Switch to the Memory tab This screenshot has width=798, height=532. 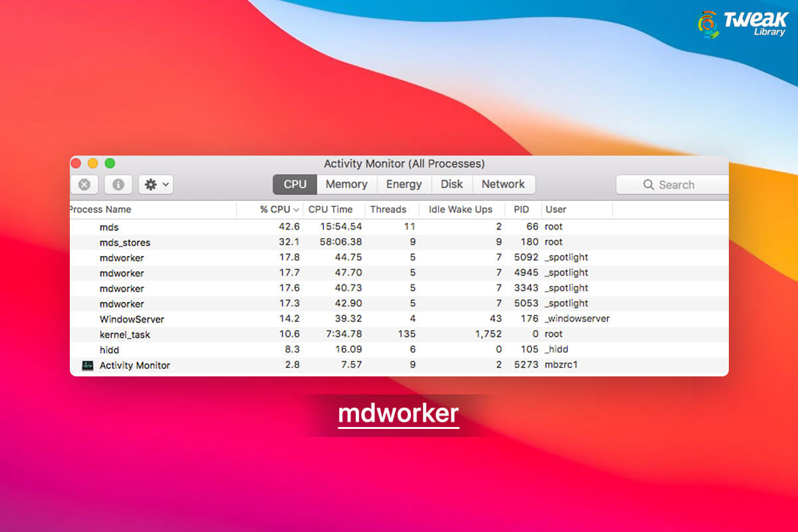[346, 184]
